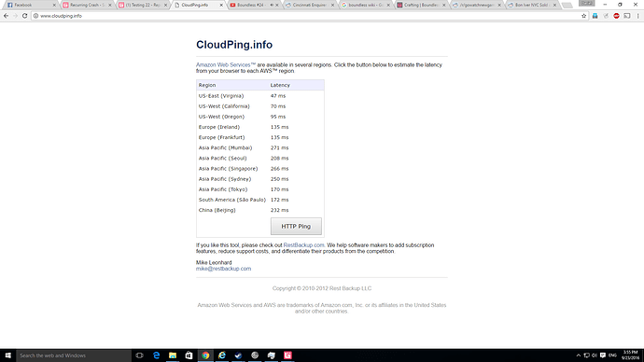Mute audio icon on Boundless #24 tab
644x362 pixels.
pyautogui.click(x=272, y=5)
